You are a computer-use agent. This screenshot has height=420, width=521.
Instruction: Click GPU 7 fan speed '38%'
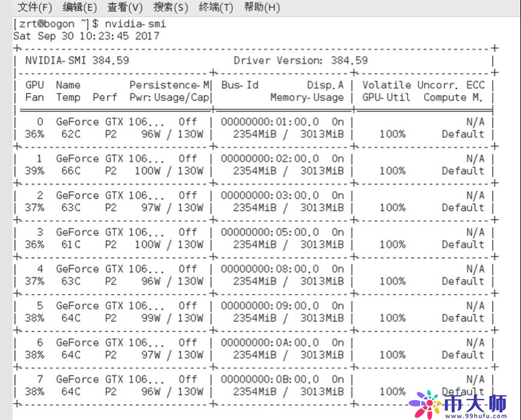[34, 392]
